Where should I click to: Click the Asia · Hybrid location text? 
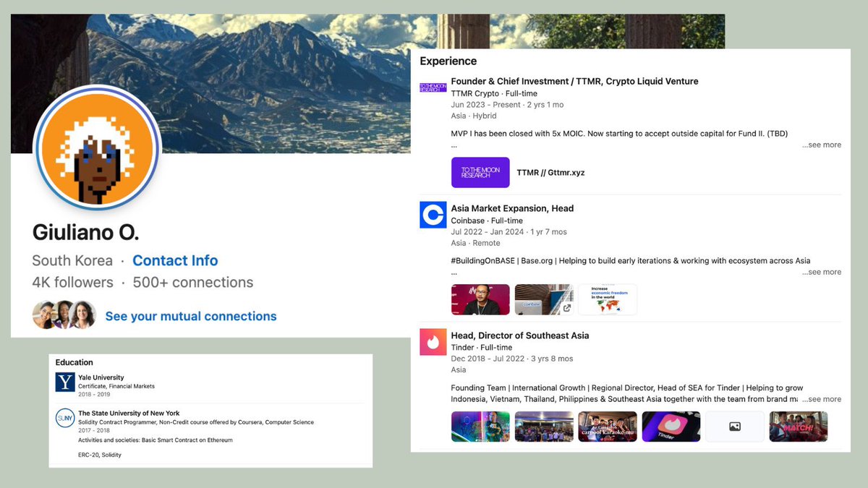click(x=474, y=116)
